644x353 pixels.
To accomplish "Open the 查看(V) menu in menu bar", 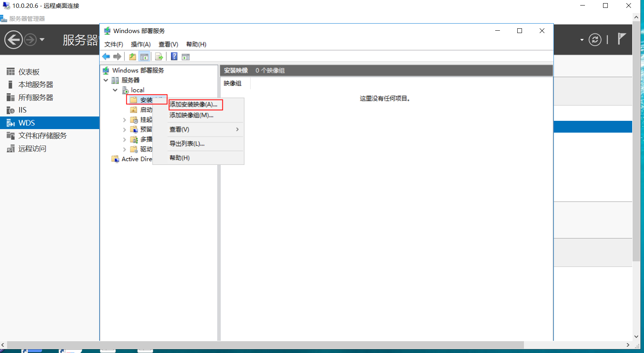I will [x=168, y=44].
